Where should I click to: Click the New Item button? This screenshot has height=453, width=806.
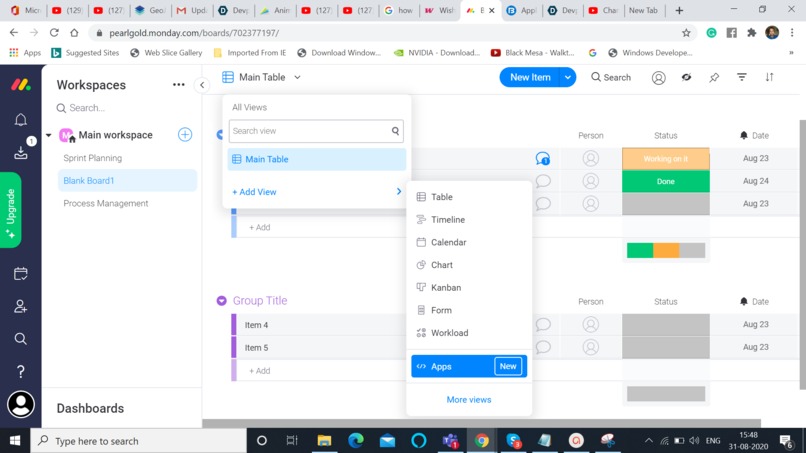[530, 77]
